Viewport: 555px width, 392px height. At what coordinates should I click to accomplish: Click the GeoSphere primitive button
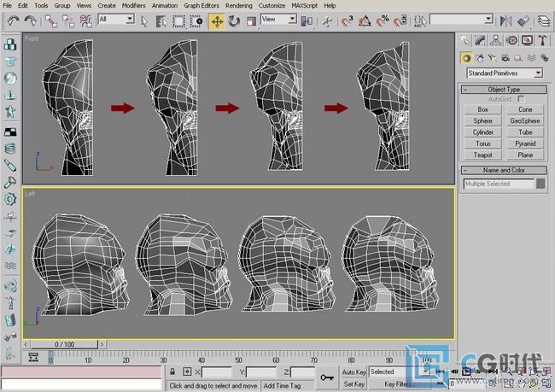(525, 120)
